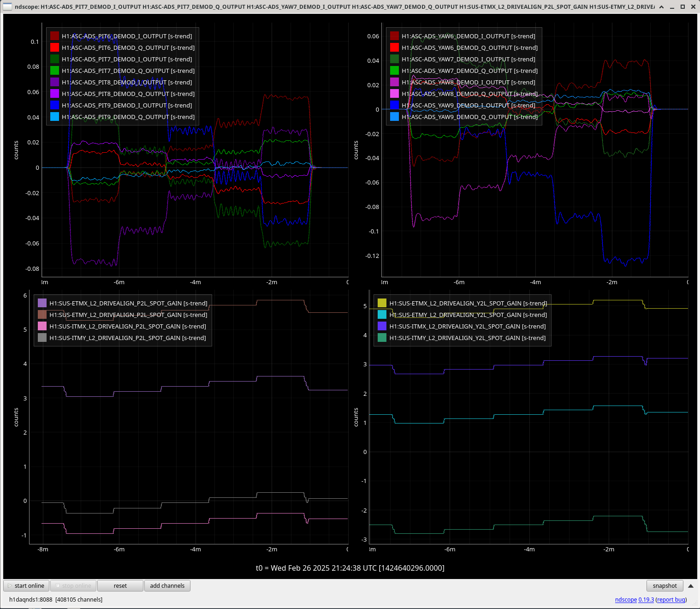Select H1:SUS-ITMX_L2_DRIVEALIGN_Y2L_SPOT_GAIN legend label
The image size is (700, 609).
(x=468, y=326)
